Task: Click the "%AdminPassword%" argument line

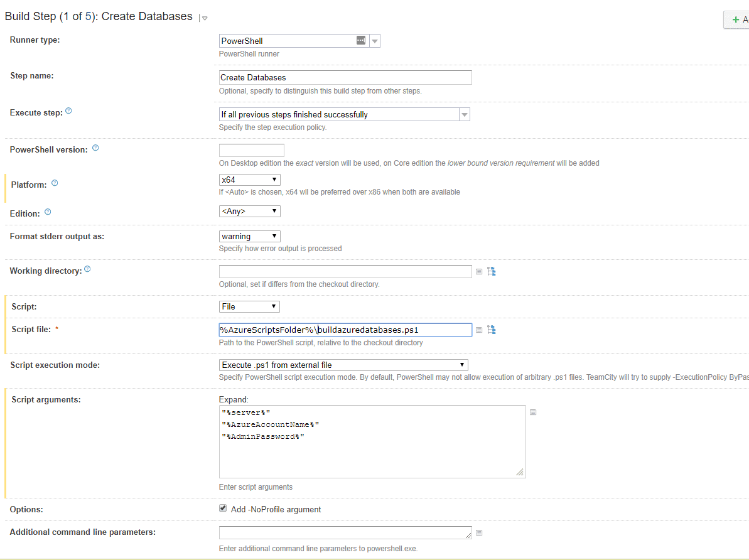Action: [x=262, y=437]
